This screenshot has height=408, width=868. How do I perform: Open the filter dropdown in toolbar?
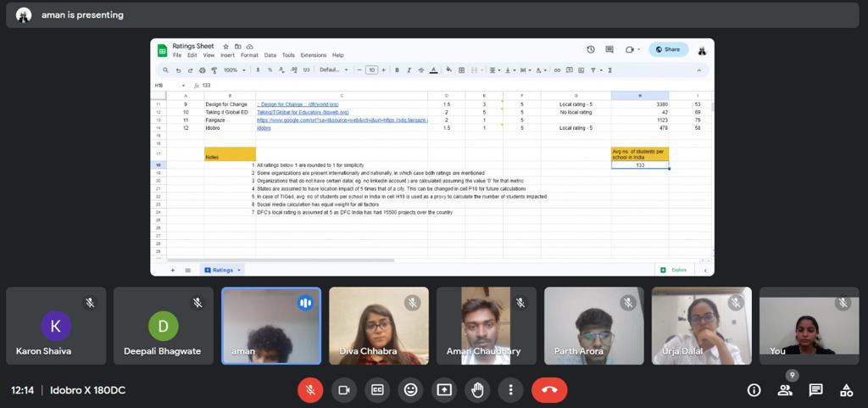(x=595, y=70)
